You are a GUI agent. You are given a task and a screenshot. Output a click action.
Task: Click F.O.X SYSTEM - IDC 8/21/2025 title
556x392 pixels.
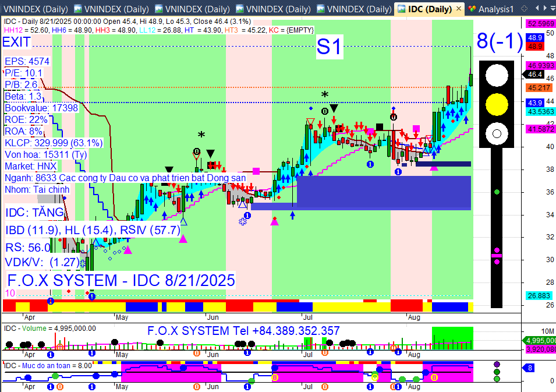point(121,281)
